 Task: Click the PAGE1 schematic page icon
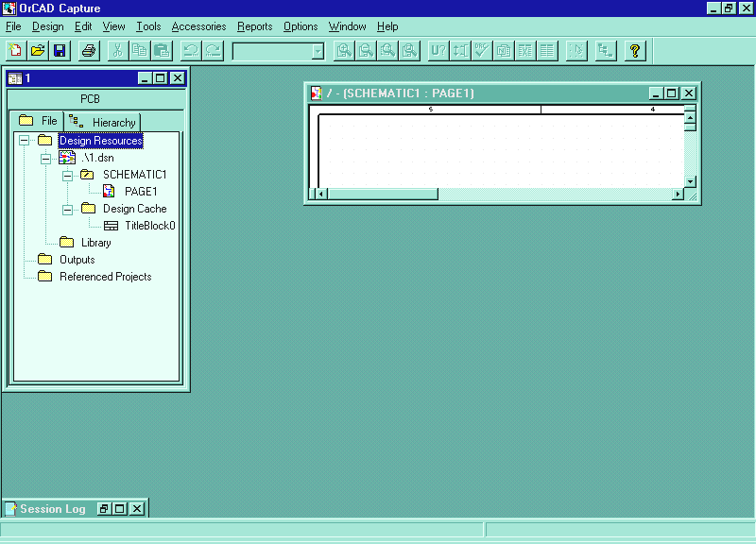pos(109,192)
